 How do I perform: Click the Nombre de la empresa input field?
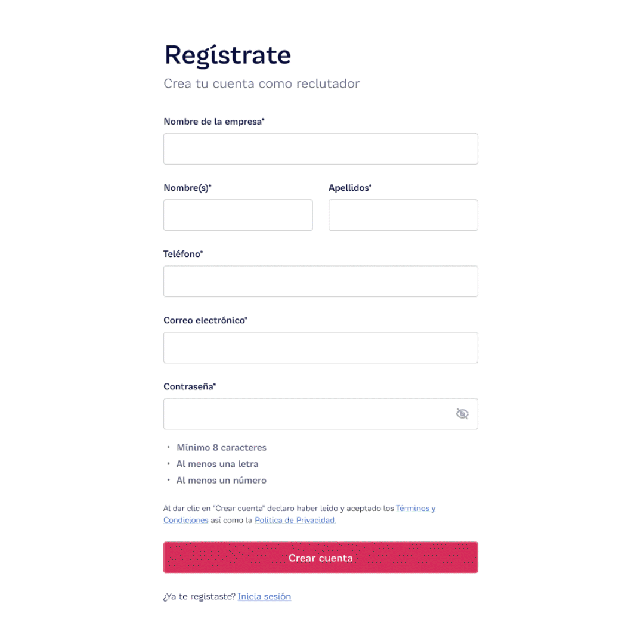pyautogui.click(x=320, y=149)
